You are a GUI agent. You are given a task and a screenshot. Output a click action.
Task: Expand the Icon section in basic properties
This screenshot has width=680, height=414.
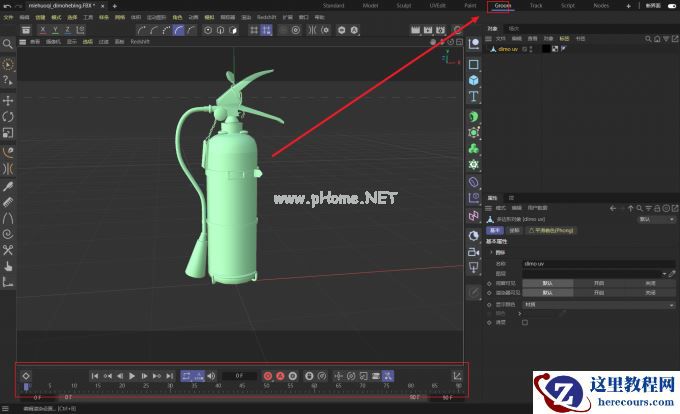pyautogui.click(x=491, y=252)
